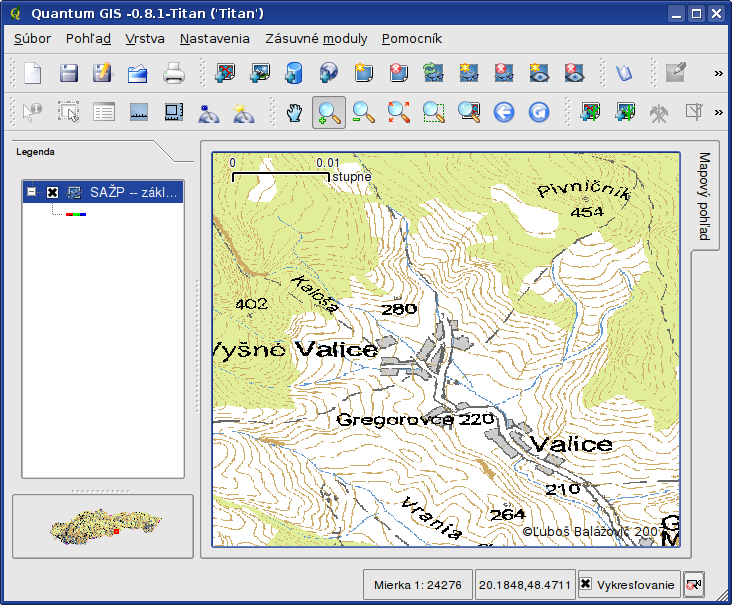The image size is (732, 605).
Task: Toggle the Vykresľovanie render checkbox
Action: [586, 584]
